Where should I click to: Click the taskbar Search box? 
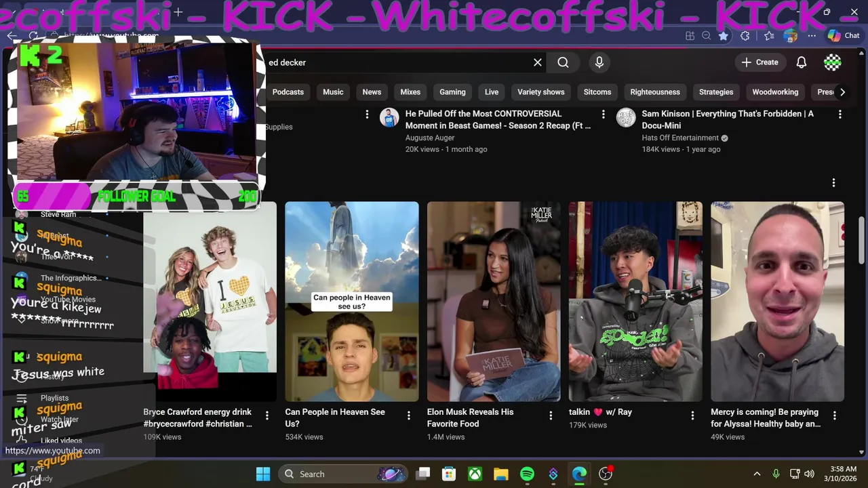coord(344,474)
